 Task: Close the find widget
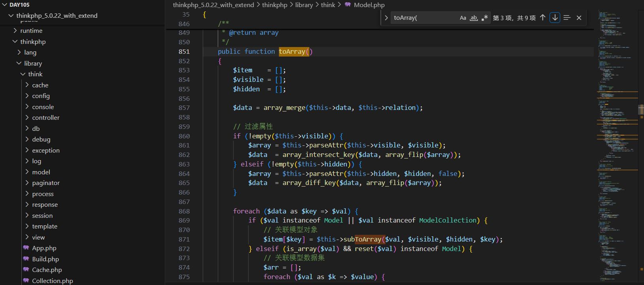coord(579,18)
